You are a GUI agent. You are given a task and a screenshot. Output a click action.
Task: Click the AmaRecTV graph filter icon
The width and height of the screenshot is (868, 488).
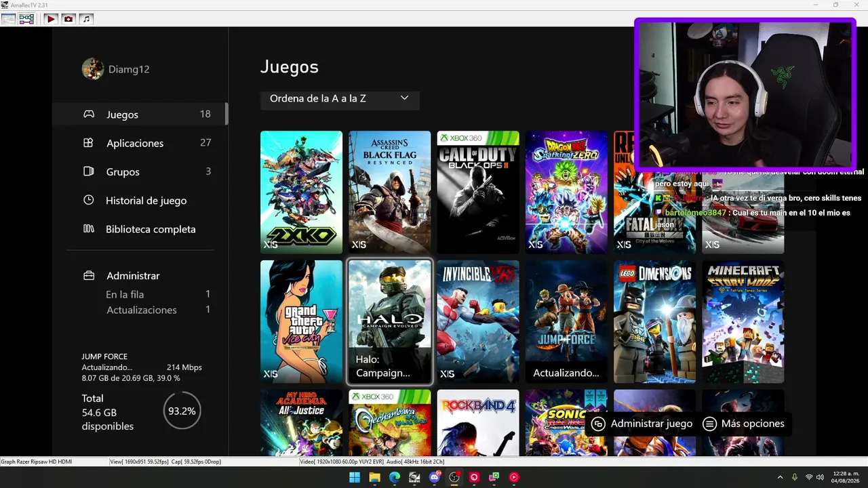(x=26, y=19)
